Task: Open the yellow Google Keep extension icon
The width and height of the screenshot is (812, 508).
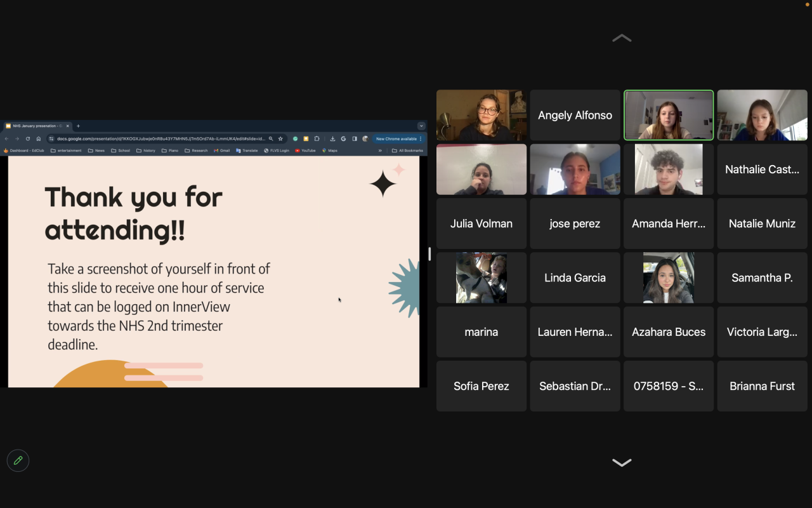Action: [x=306, y=138]
